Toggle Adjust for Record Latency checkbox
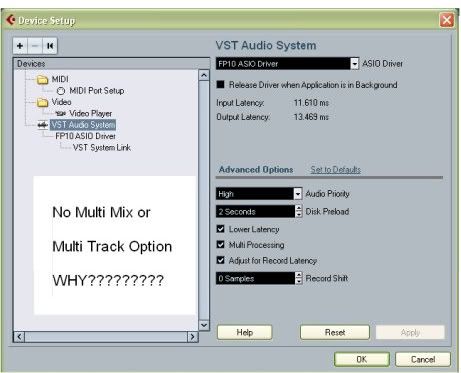 [220, 260]
